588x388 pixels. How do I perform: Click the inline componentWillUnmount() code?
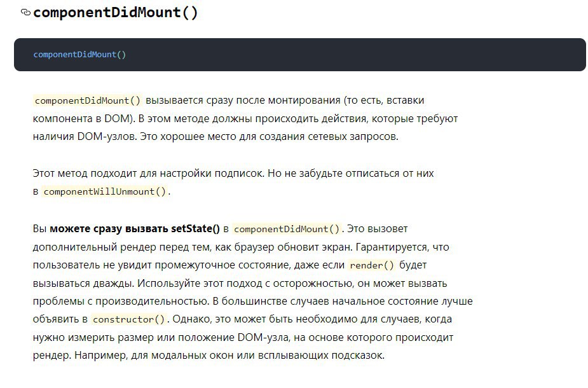tap(104, 191)
